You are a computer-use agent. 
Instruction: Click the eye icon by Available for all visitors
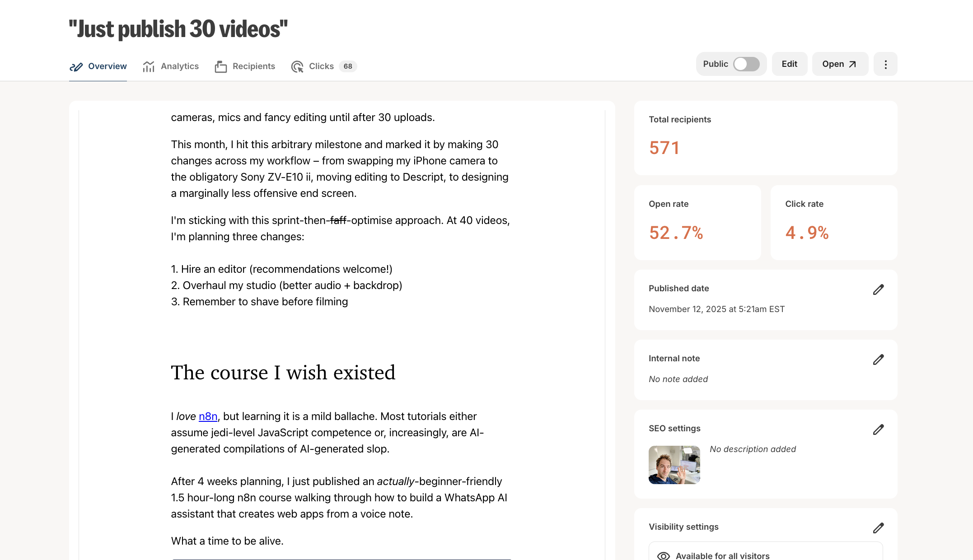[664, 555]
